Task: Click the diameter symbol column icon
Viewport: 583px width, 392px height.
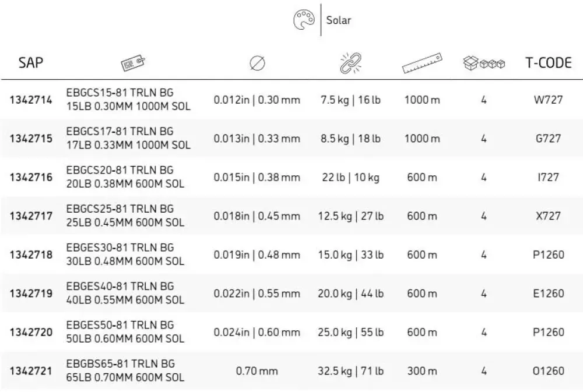Action: [x=257, y=63]
